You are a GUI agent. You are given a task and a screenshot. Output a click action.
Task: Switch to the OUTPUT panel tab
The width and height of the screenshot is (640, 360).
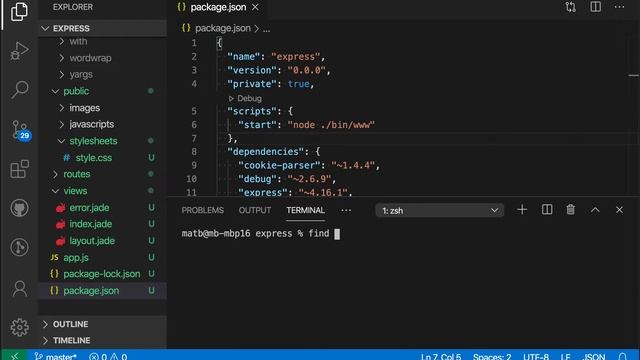point(255,210)
